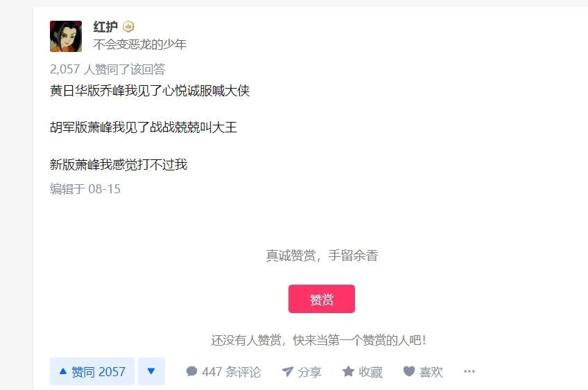Image resolution: width=588 pixels, height=390 pixels.
Task: Upvote with the 赞同 2057 button
Action: pyautogui.click(x=92, y=371)
